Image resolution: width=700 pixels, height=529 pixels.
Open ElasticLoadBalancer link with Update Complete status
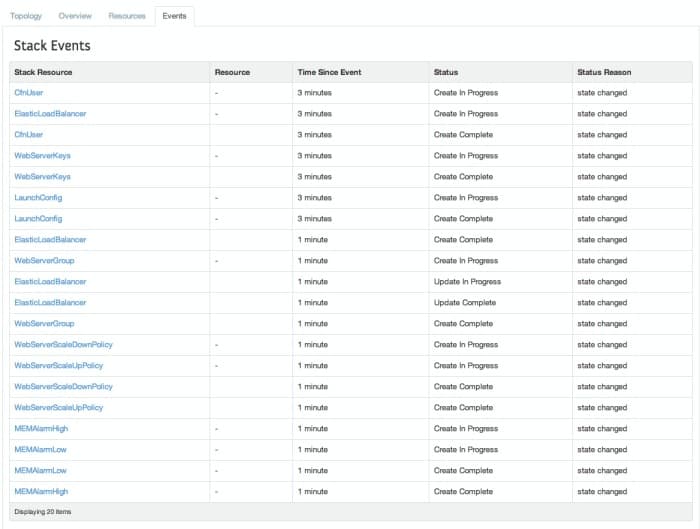(x=50, y=303)
